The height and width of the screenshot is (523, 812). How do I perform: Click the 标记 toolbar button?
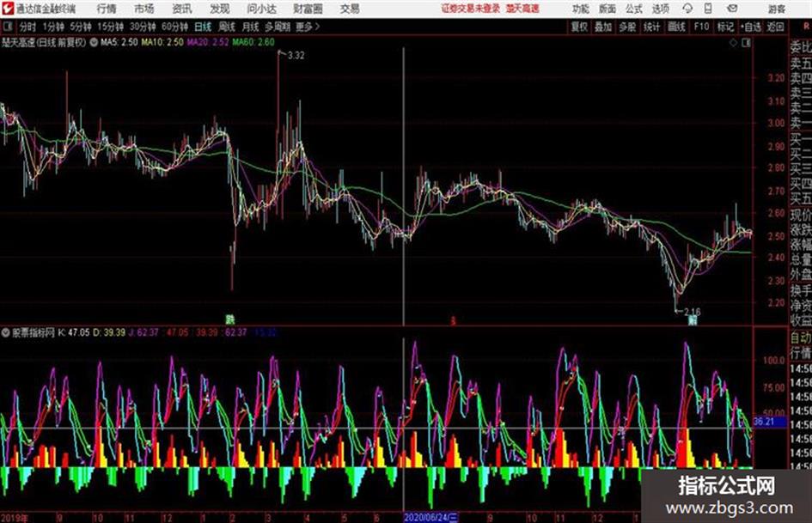[725, 27]
